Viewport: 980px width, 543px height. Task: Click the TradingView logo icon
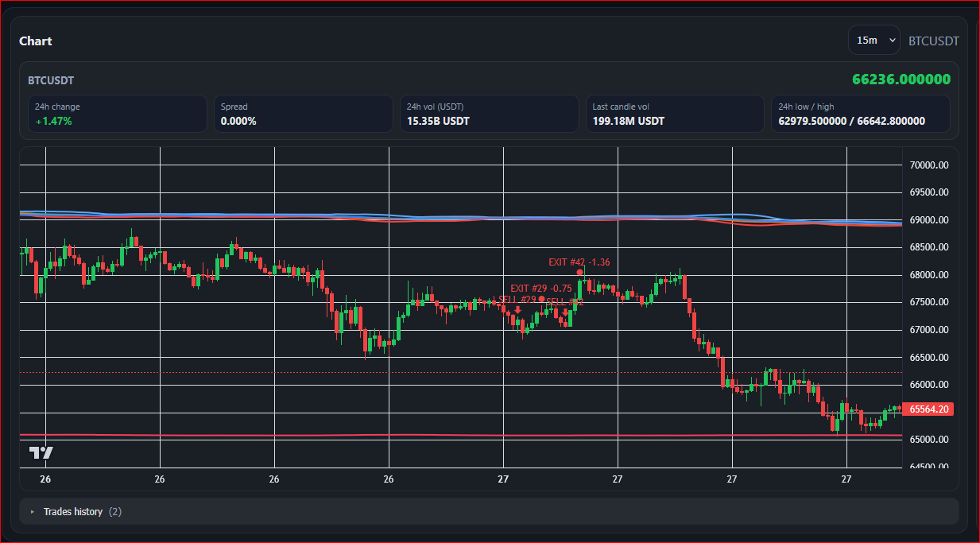pyautogui.click(x=41, y=453)
